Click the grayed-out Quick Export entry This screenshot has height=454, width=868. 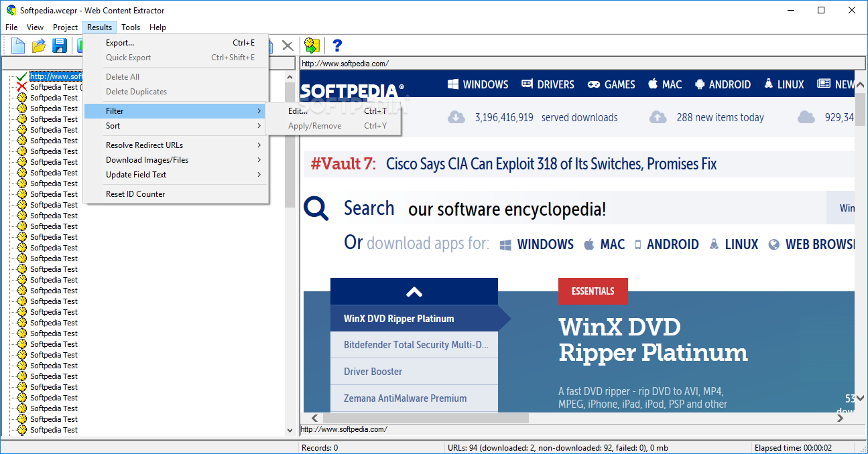176,58
